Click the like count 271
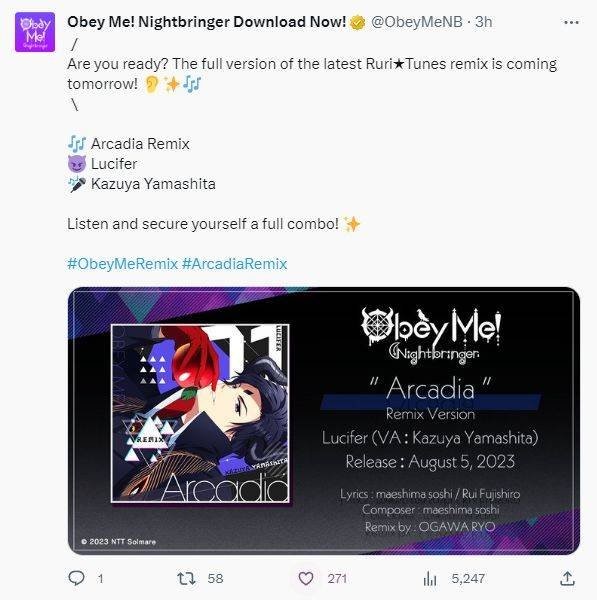Image resolution: width=597 pixels, height=600 pixels. click(337, 578)
